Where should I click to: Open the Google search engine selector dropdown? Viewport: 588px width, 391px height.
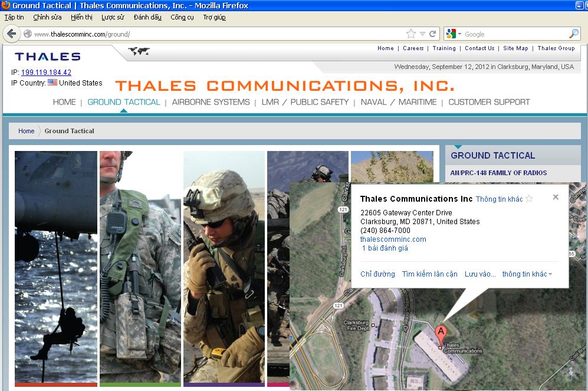pyautogui.click(x=454, y=34)
